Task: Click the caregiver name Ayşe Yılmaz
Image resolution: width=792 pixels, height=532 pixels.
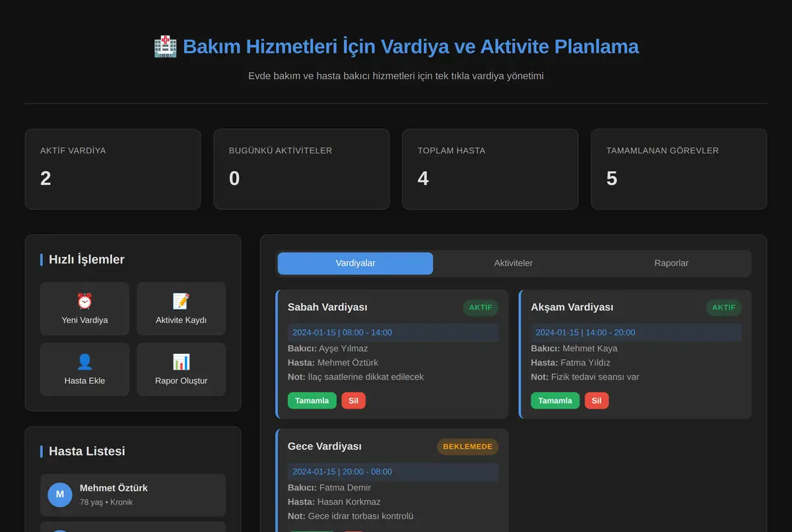Action: pyautogui.click(x=343, y=349)
